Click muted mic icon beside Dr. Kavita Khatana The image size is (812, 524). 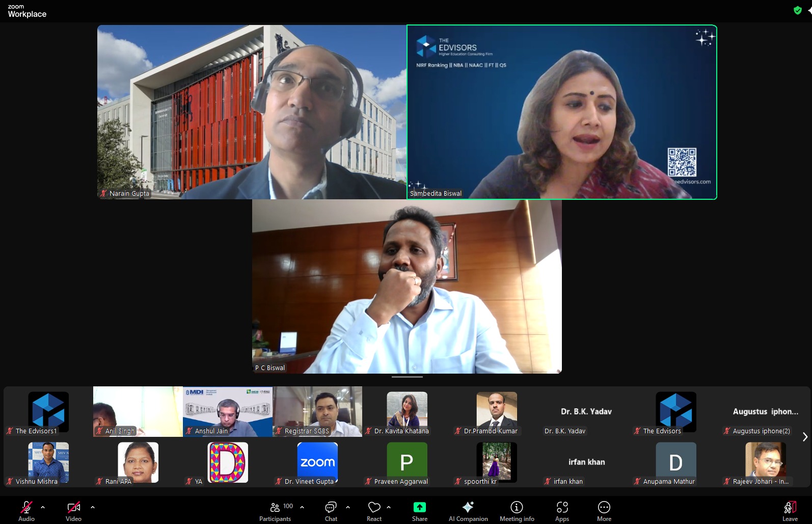pos(368,431)
